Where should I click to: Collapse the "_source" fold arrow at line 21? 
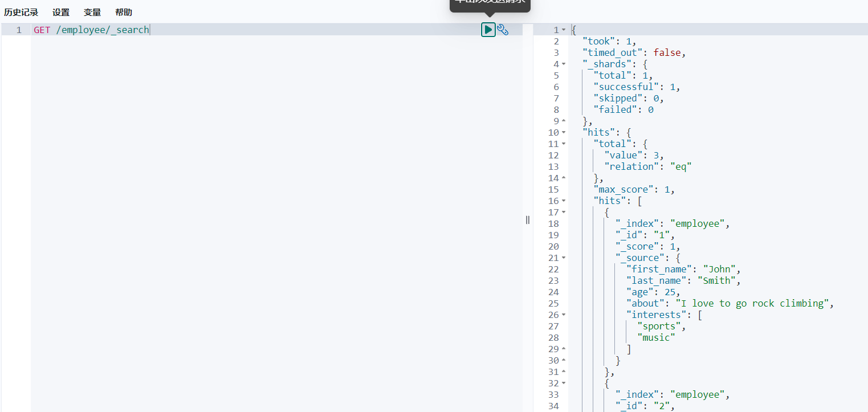[x=564, y=258]
